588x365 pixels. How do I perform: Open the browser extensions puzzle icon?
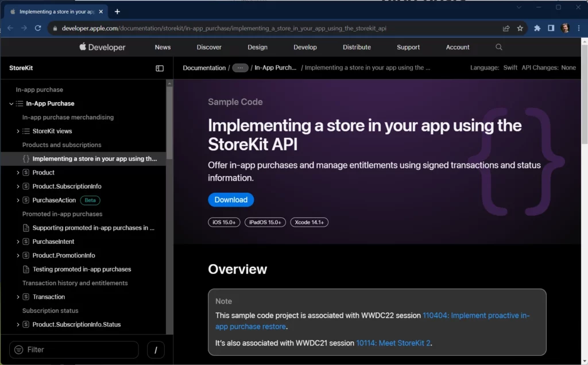click(537, 28)
